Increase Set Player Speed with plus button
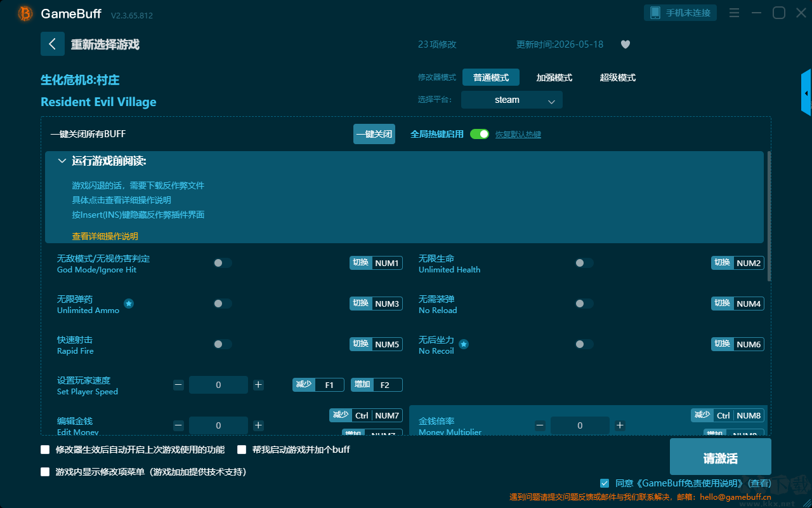This screenshot has width=812, height=508. click(x=258, y=385)
